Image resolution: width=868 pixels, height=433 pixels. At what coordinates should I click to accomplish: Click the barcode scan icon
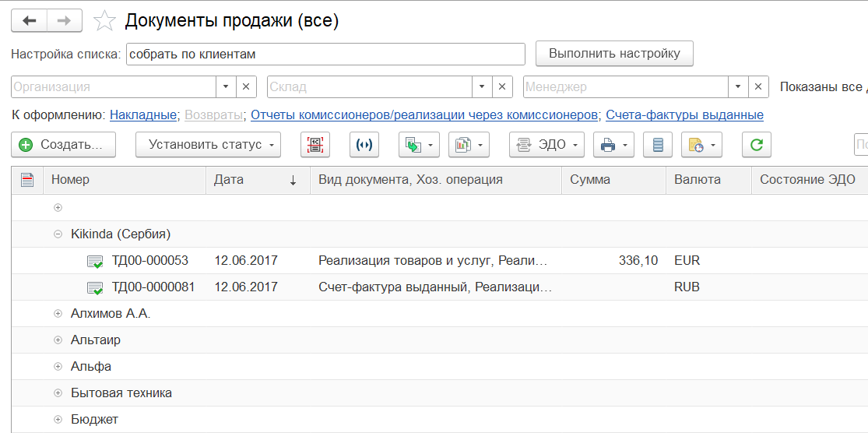tap(315, 145)
